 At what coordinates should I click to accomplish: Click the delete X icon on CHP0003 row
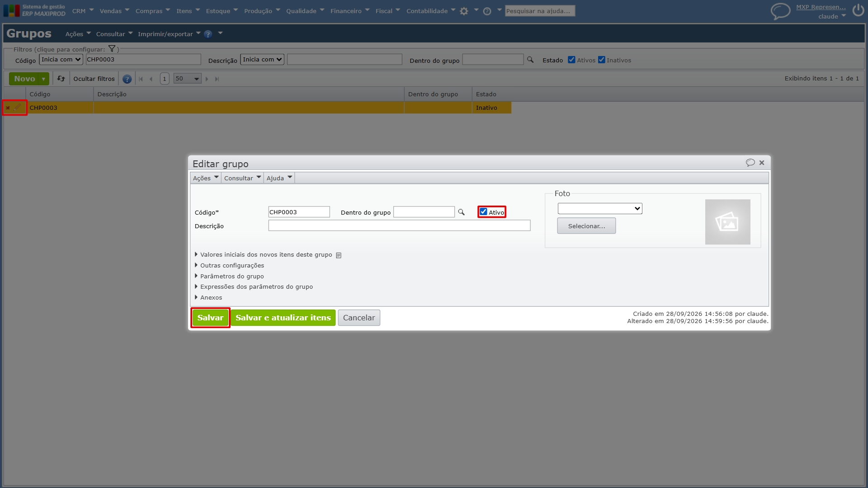point(8,108)
